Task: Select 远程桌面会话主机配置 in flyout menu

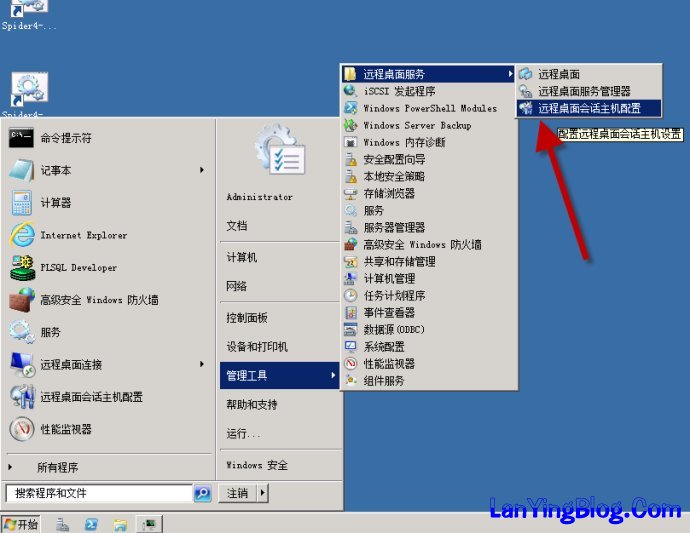Action: point(589,108)
